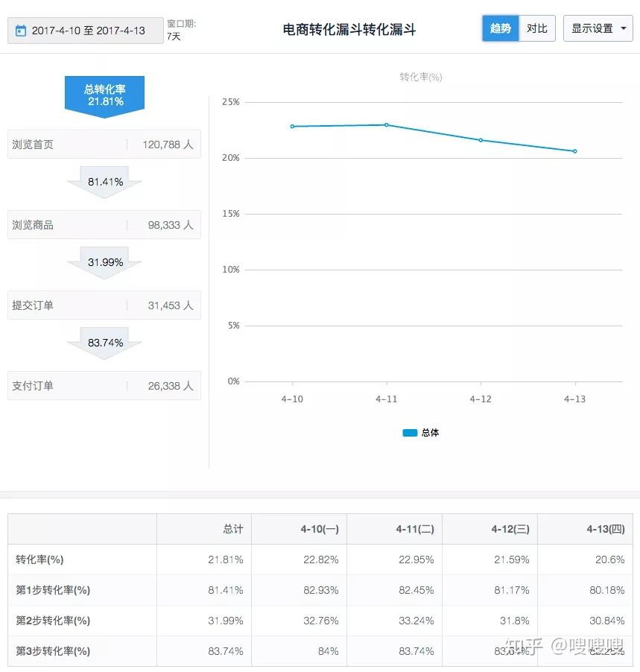This screenshot has height=672, width=640.
Task: Click the 总转化率 21.81% blue banner
Action: point(104,96)
